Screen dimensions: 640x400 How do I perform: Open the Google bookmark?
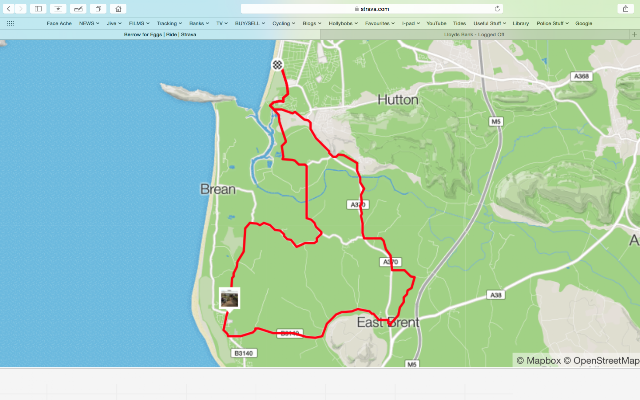tap(584, 23)
